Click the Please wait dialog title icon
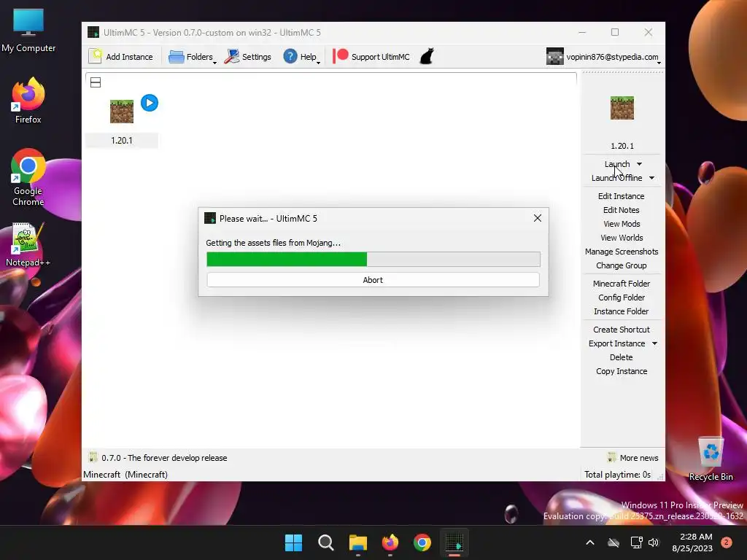This screenshot has width=747, height=560. pyautogui.click(x=210, y=218)
